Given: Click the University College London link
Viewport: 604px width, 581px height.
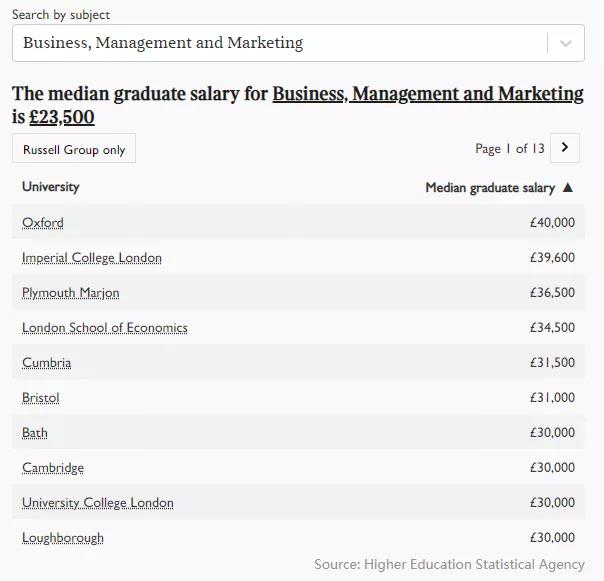Looking at the screenshot, I should (x=98, y=503).
